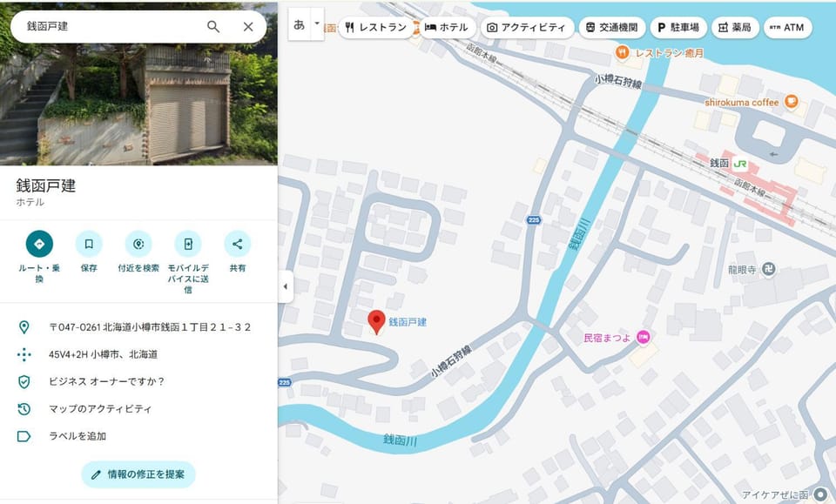Image resolution: width=836 pixels, height=504 pixels.
Task: Click the search magnifier icon
Action: click(213, 27)
